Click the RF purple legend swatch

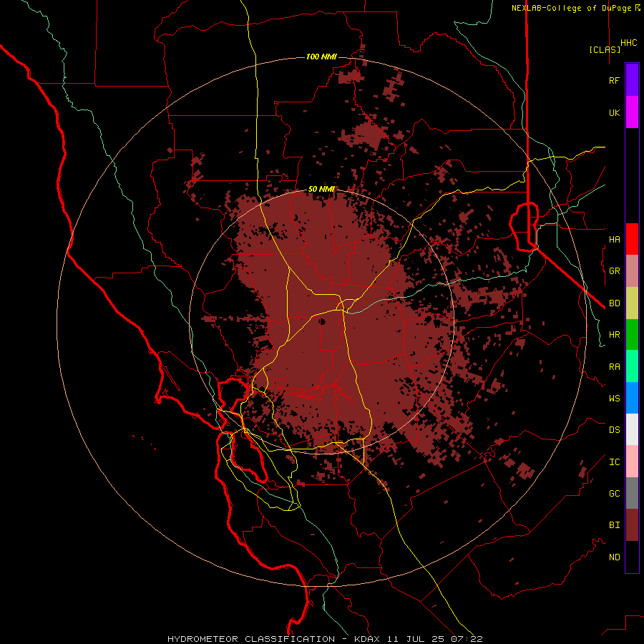(632, 80)
